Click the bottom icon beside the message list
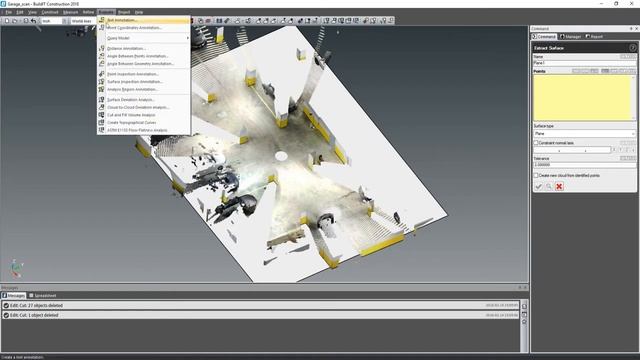The width and height of the screenshot is (640, 360). 524,322
